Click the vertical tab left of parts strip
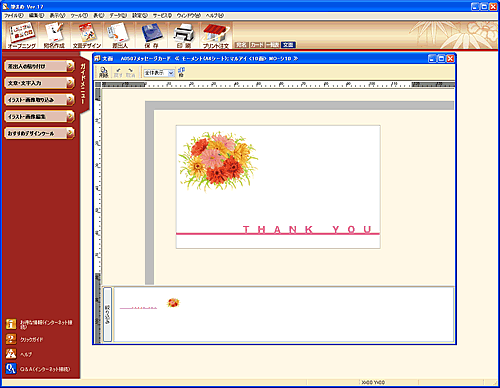500x388 pixels. [107, 314]
